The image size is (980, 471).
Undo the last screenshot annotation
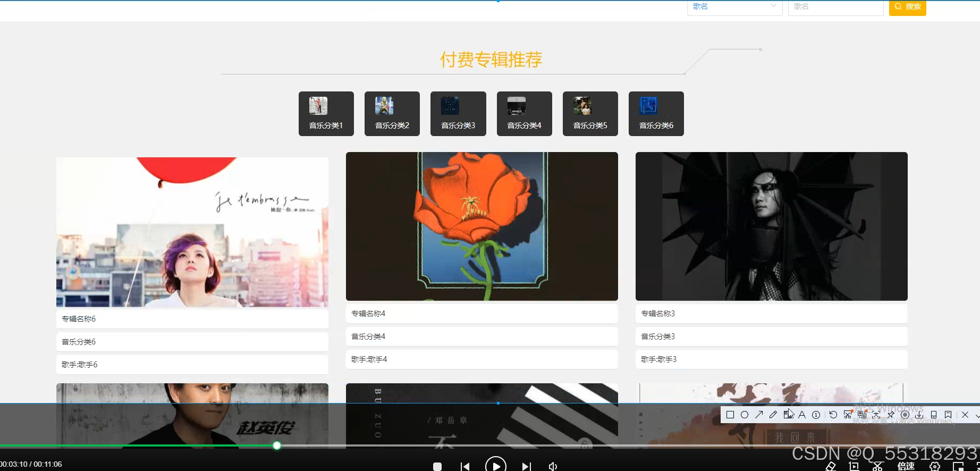point(833,415)
